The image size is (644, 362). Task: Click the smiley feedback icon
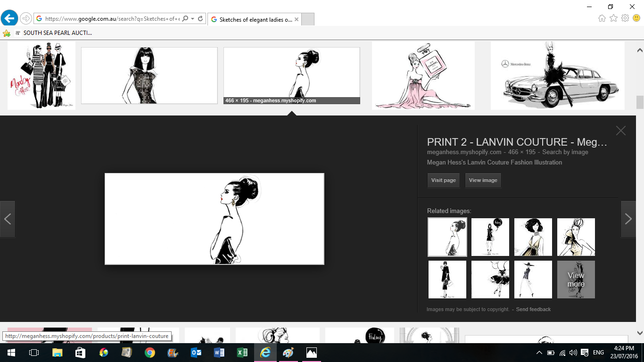(636, 18)
